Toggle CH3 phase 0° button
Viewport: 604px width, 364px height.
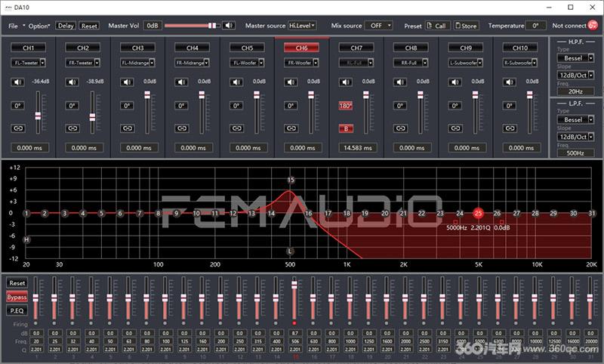pos(127,106)
